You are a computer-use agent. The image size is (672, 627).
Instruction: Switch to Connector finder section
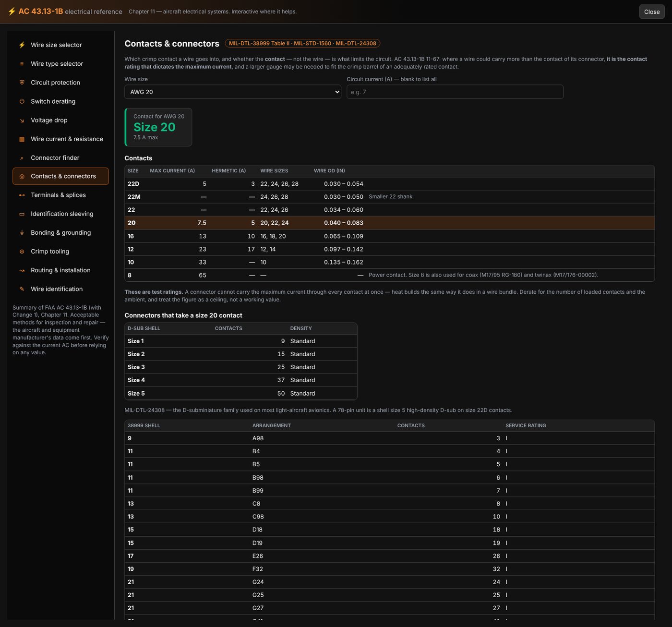tap(60, 158)
